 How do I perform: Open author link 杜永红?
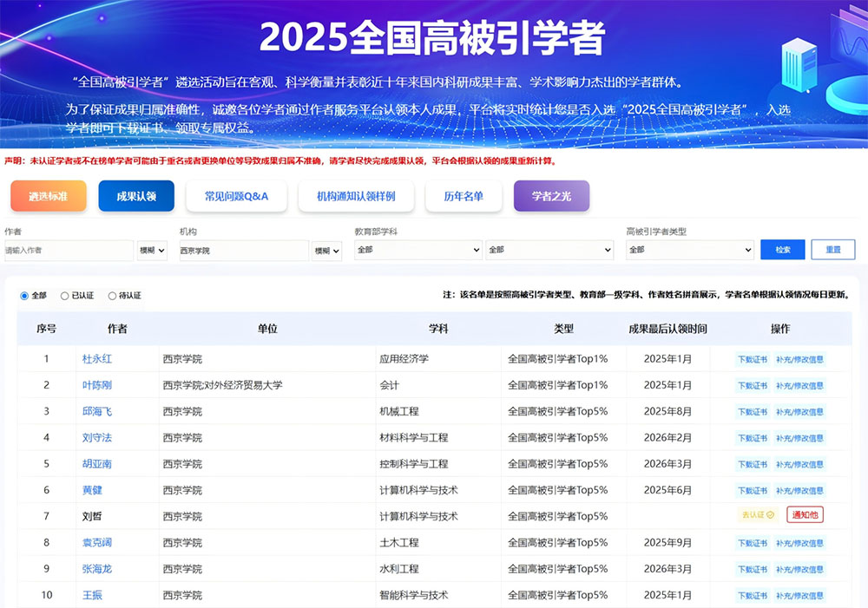point(97,359)
